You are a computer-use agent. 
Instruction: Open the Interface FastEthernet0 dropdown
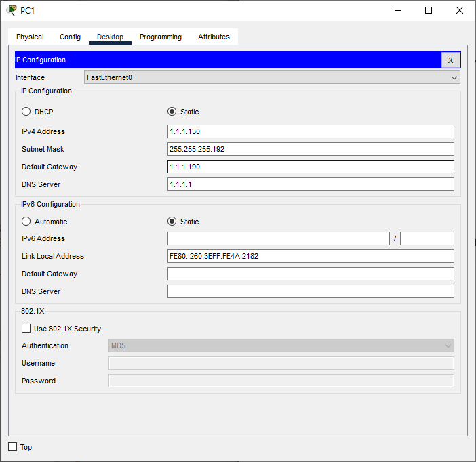click(x=272, y=77)
